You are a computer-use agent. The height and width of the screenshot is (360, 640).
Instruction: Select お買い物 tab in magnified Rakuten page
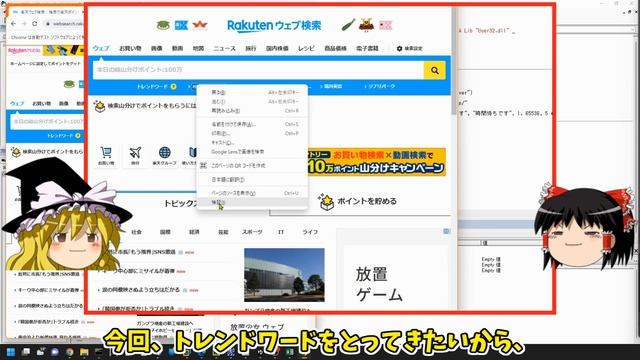[130, 48]
